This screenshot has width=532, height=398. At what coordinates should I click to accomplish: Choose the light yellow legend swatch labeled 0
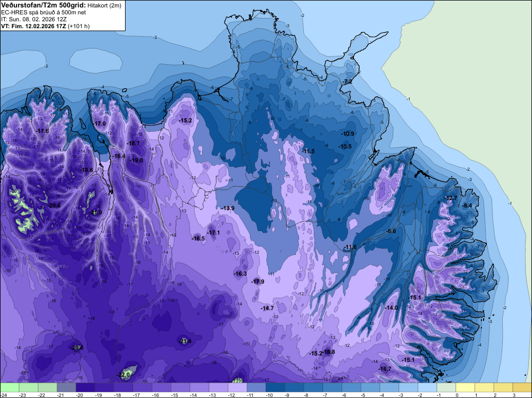tap(465, 387)
